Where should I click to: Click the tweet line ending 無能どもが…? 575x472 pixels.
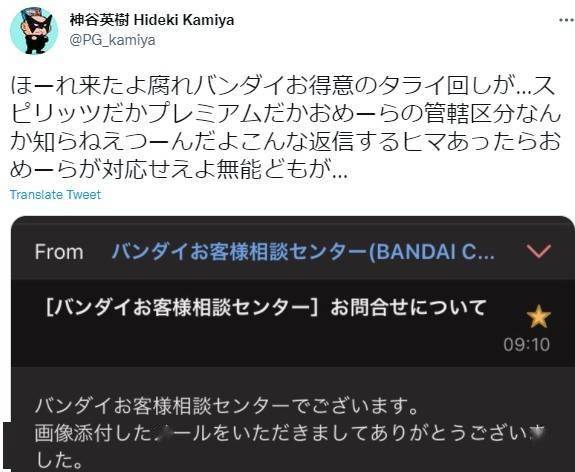tap(178, 169)
